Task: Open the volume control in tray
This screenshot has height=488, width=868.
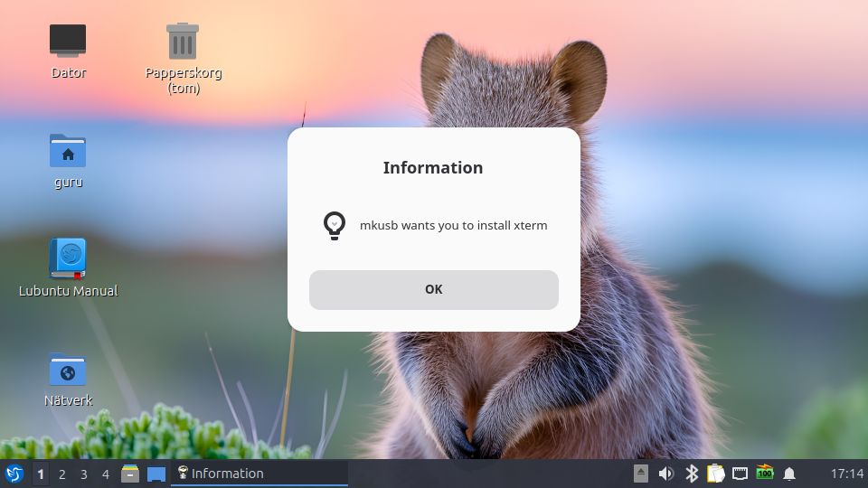Action: point(666,474)
